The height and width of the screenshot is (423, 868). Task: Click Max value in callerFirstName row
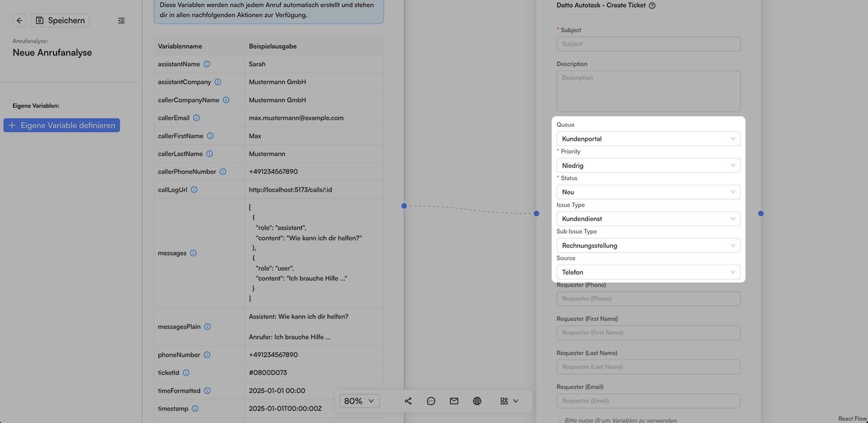click(x=255, y=136)
